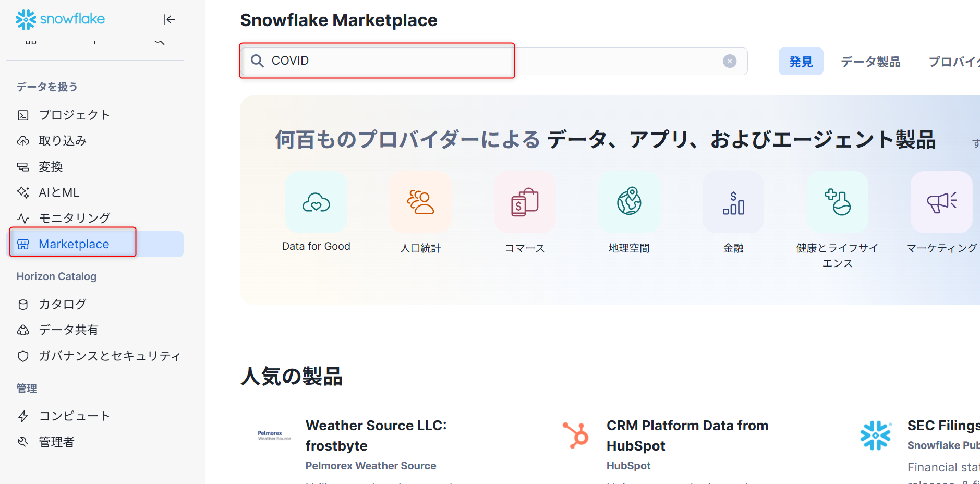This screenshot has height=484, width=980.
Task: Open Weather Source LLC: frostbyte listing
Action: [376, 435]
